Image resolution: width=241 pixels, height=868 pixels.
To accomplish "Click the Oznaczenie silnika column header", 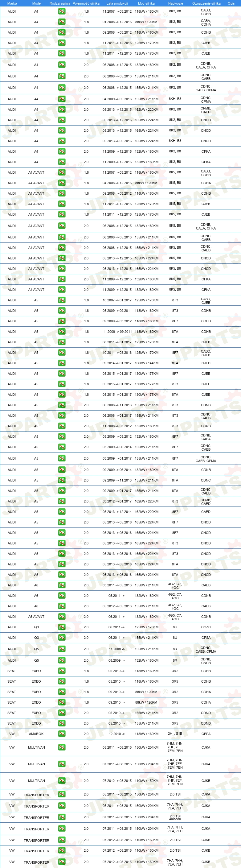I will [x=206, y=3].
